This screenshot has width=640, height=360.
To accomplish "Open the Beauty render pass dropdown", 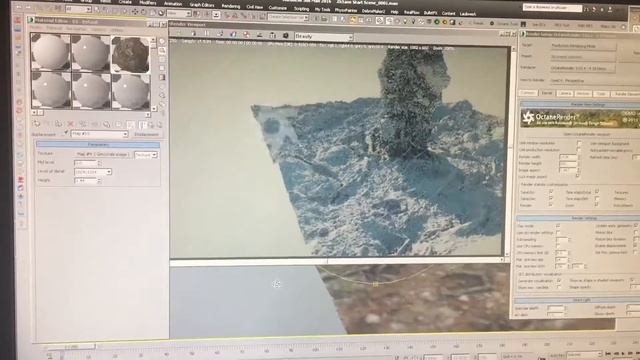I will click(324, 37).
